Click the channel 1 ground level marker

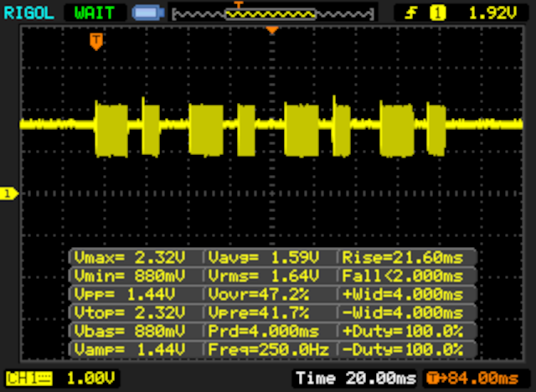click(x=9, y=193)
